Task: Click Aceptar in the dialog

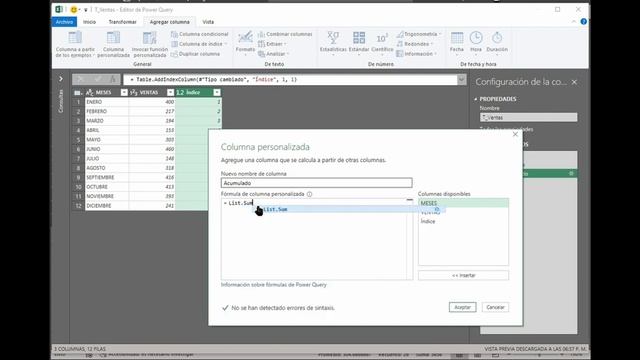Action: click(x=462, y=307)
